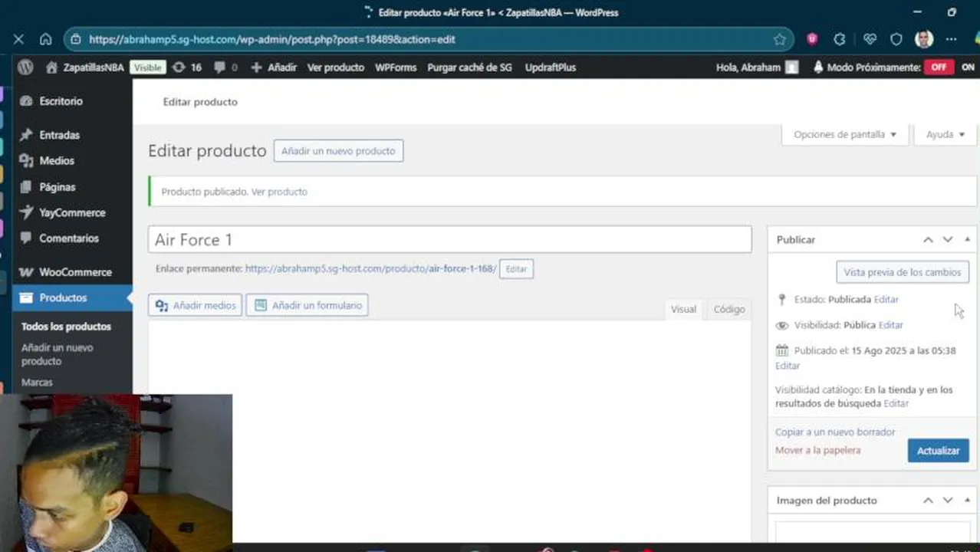
Task: Open UpdraftPlus in admin bar
Action: point(551,67)
